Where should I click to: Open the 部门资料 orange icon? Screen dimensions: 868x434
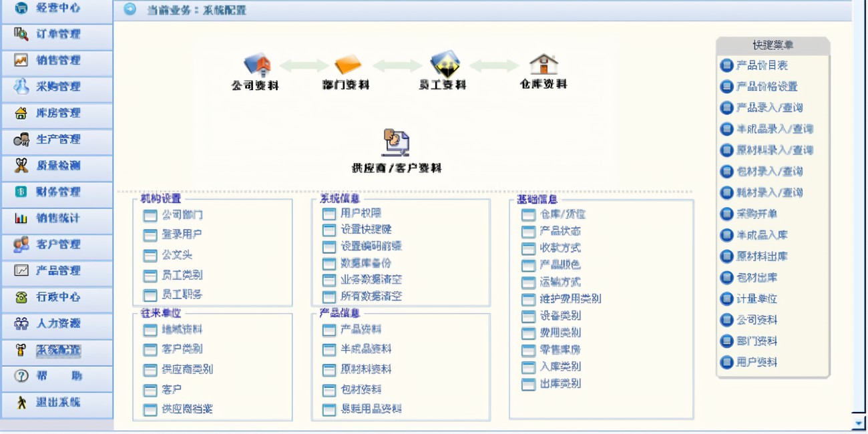coord(347,65)
